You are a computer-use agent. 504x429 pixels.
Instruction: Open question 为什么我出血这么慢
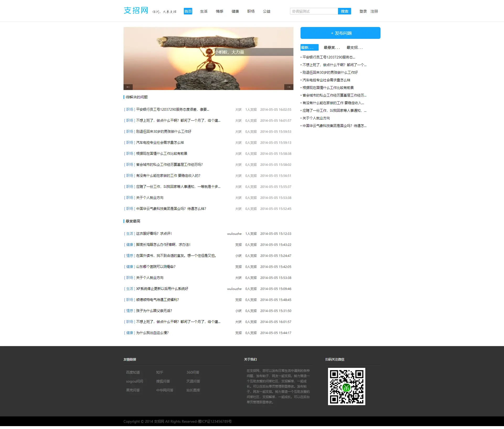tap(152, 333)
